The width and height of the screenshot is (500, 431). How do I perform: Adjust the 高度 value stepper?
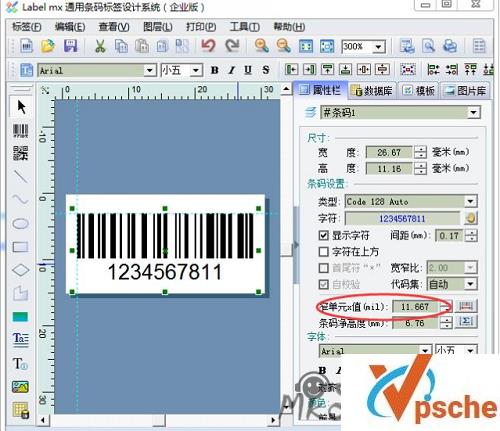[x=421, y=168]
